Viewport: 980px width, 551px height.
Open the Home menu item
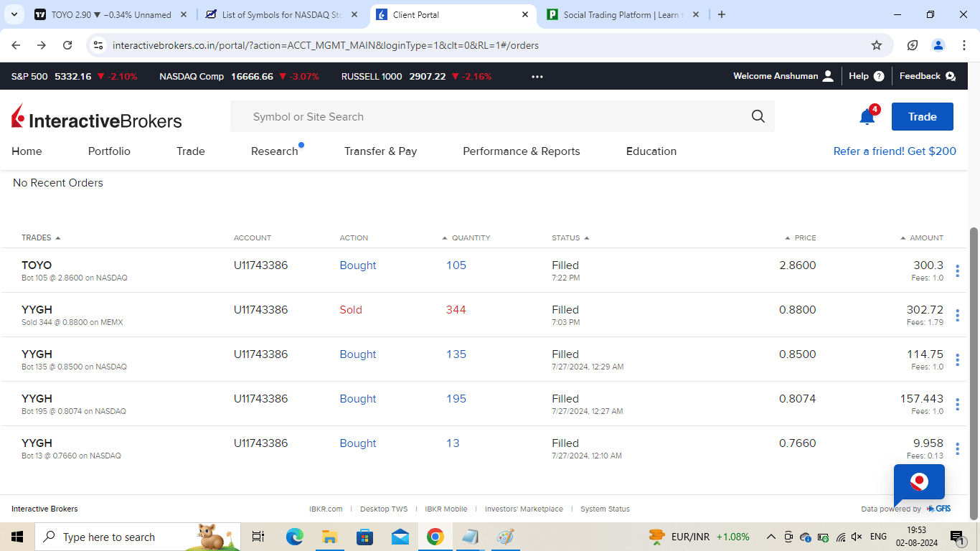[x=27, y=151]
